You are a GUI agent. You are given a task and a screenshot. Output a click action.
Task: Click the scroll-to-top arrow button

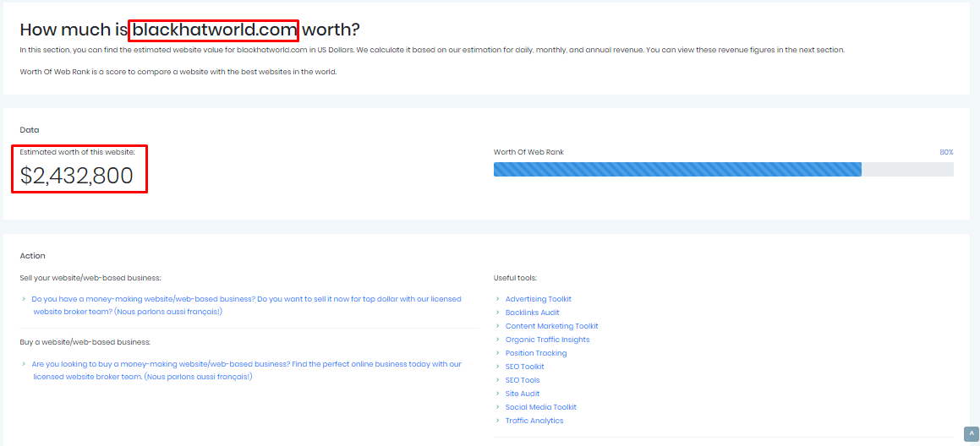[x=972, y=433]
